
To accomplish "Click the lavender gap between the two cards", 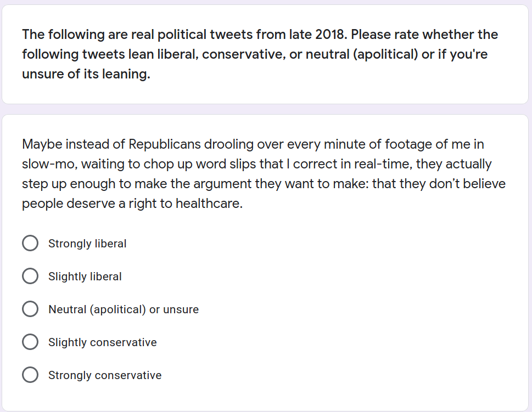I will click(x=266, y=109).
